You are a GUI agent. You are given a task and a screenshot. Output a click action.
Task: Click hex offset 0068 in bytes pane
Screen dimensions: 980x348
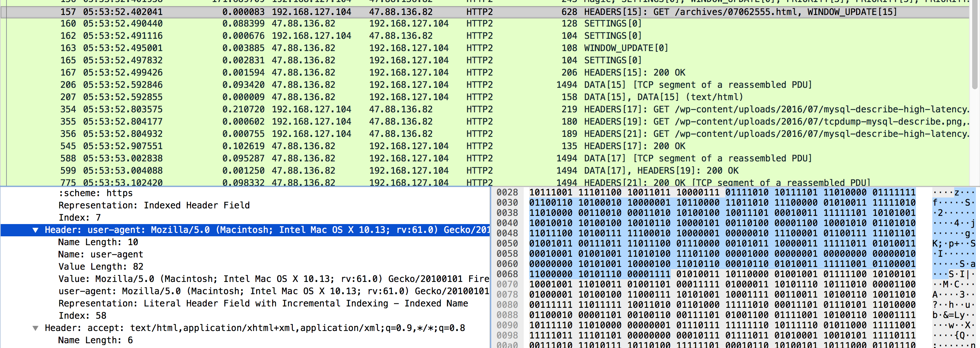point(507,274)
